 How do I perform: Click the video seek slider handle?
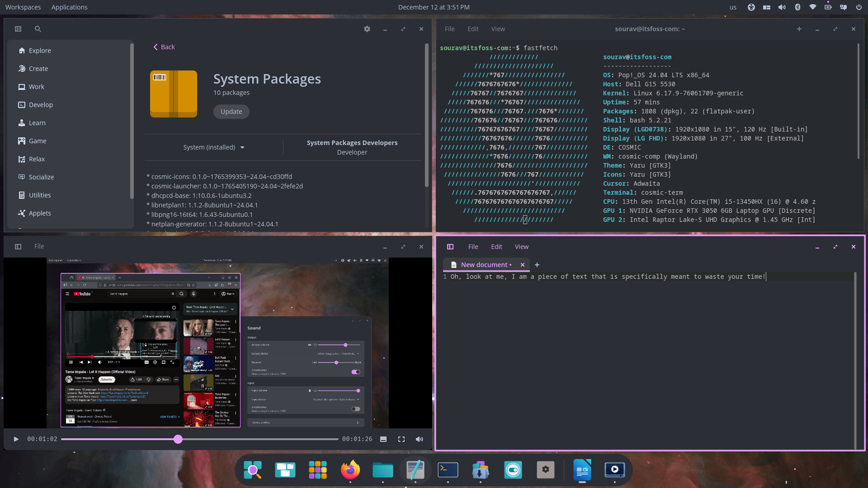click(x=178, y=439)
